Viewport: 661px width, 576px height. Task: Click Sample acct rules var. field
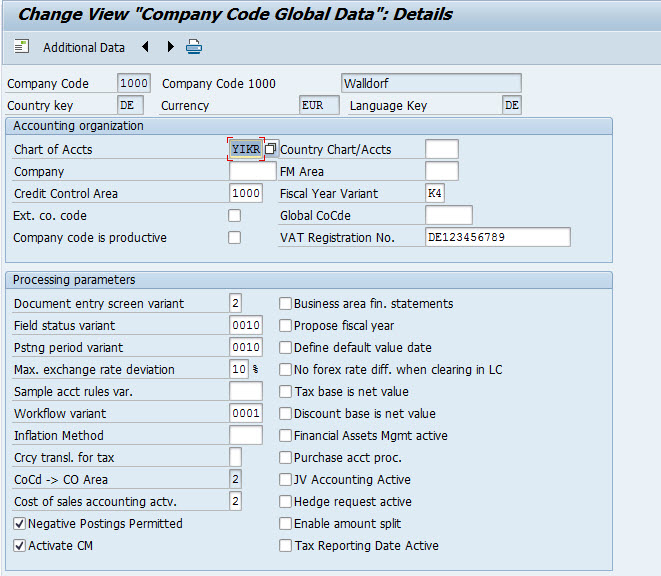pos(246,391)
